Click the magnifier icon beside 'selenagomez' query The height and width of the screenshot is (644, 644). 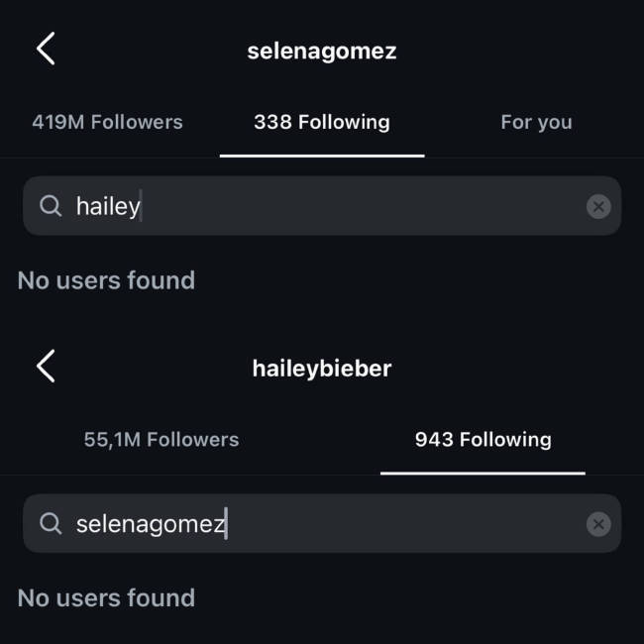(x=51, y=523)
